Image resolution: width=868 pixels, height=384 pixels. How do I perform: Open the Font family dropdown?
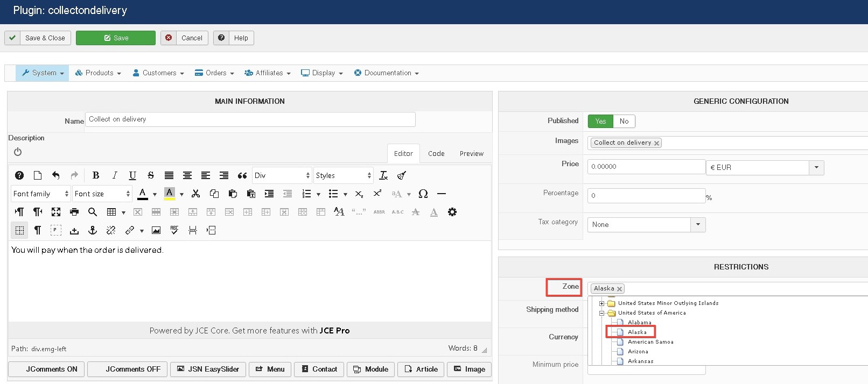pyautogui.click(x=41, y=194)
